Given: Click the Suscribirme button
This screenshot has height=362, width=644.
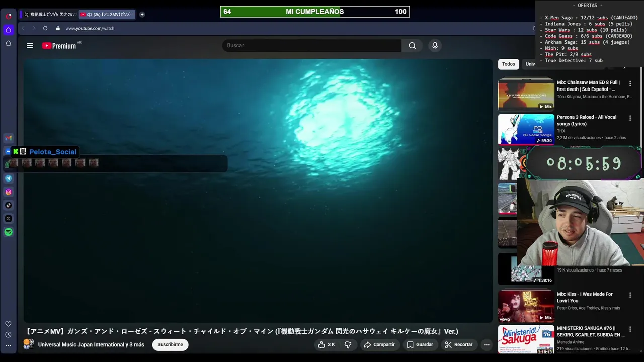Looking at the screenshot, I should point(170,345).
